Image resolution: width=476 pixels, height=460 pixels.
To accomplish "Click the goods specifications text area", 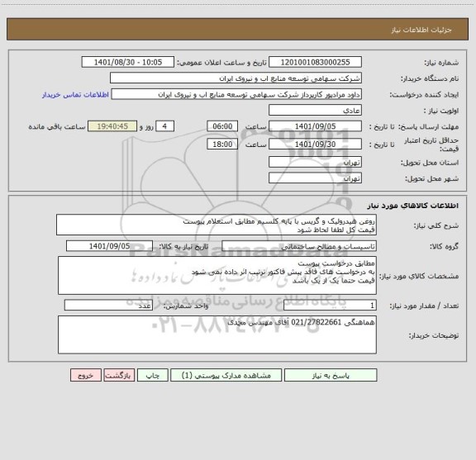I will 217,276.
